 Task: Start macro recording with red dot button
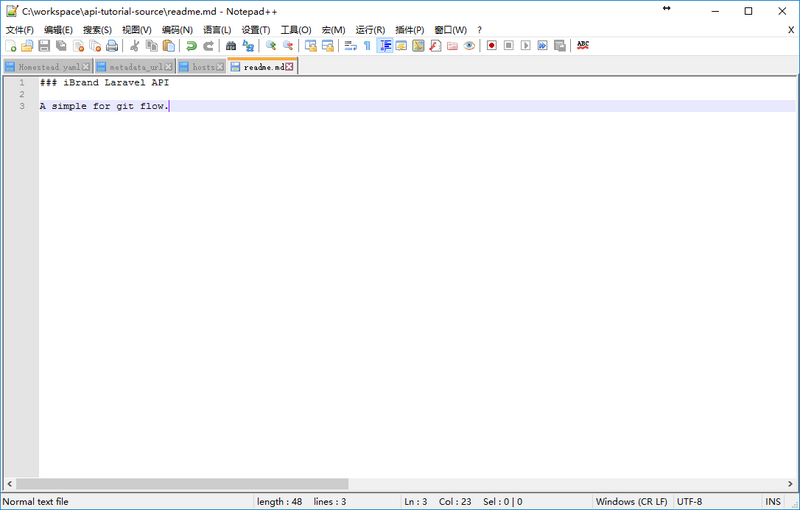coord(492,46)
